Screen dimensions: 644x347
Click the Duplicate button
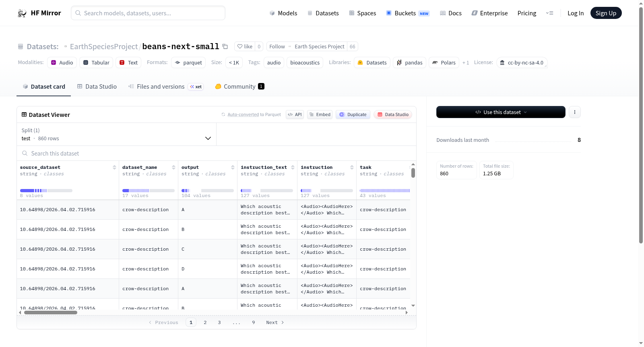pos(353,114)
